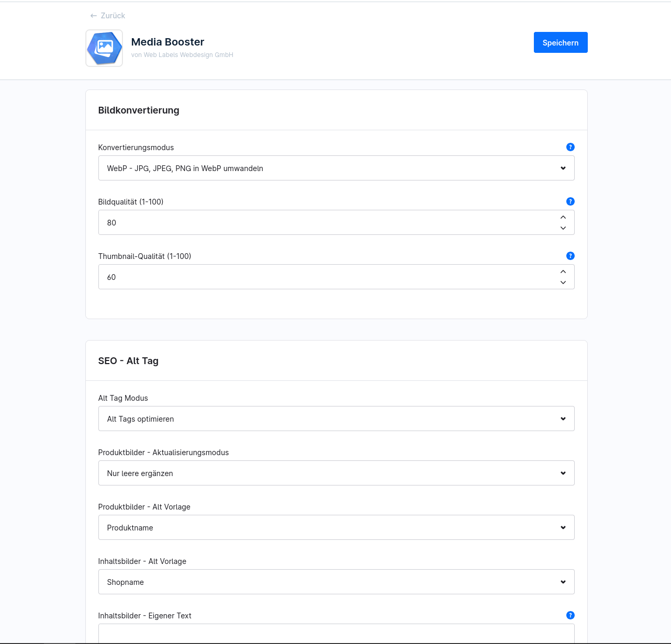Click the Media Booster app icon
671x644 pixels.
tap(104, 48)
